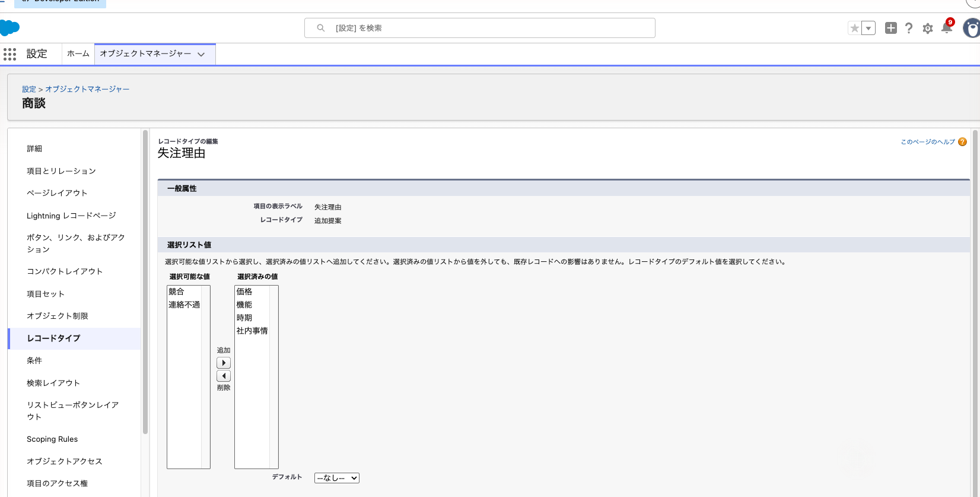The height and width of the screenshot is (497, 980).
Task: Open the notifications bell icon
Action: pyautogui.click(x=947, y=27)
